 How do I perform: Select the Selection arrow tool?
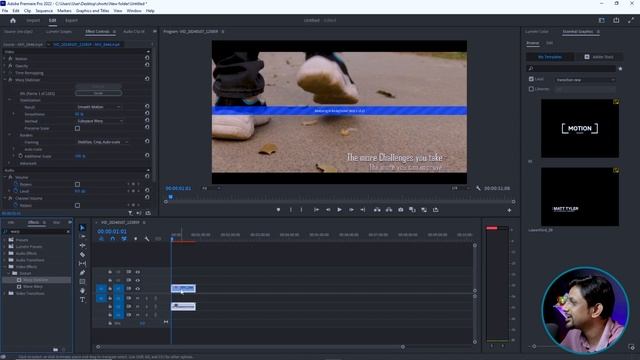tap(82, 228)
